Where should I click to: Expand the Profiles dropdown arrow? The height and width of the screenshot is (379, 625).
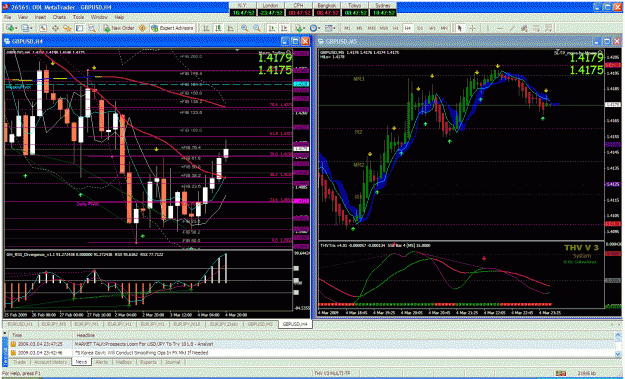click(32, 28)
